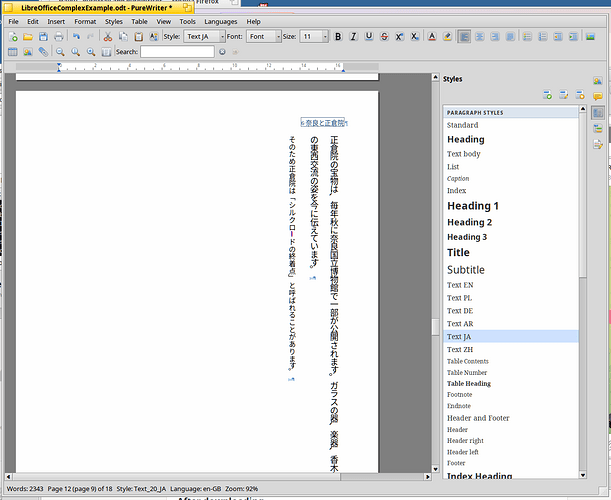Paste from clipboard
This screenshot has height=500, width=611.
[x=138, y=37]
